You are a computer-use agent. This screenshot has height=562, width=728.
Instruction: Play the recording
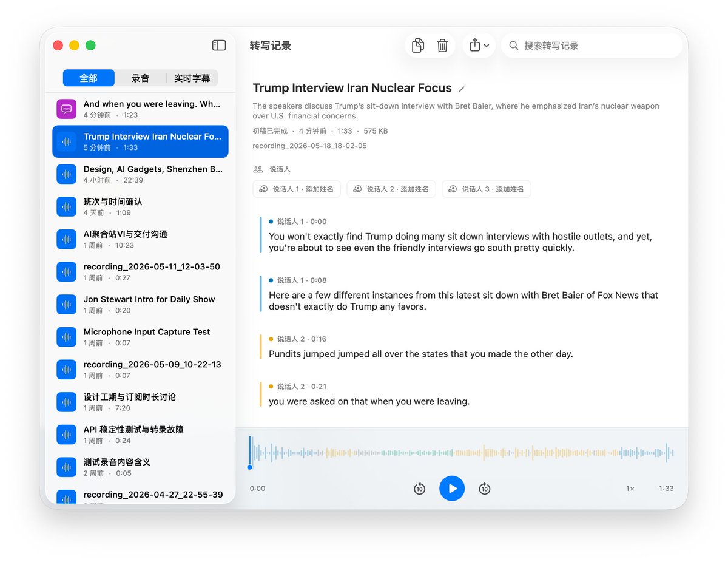(452, 488)
